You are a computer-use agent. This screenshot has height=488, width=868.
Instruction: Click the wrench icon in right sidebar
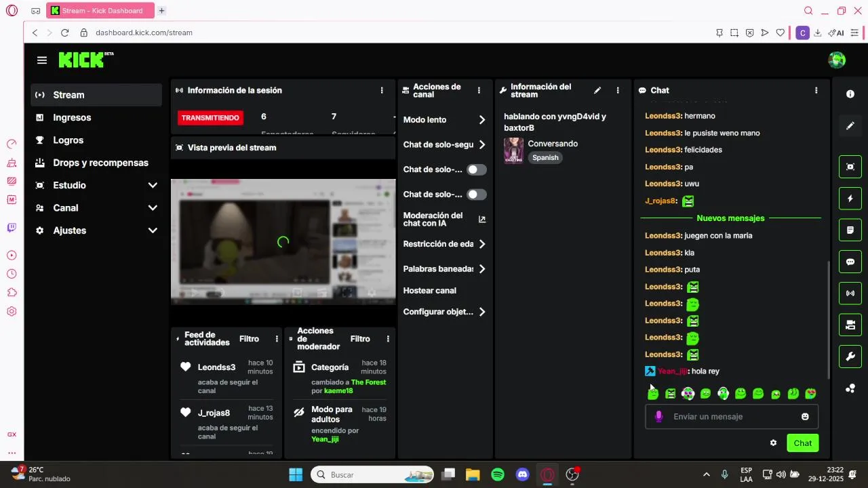850,357
